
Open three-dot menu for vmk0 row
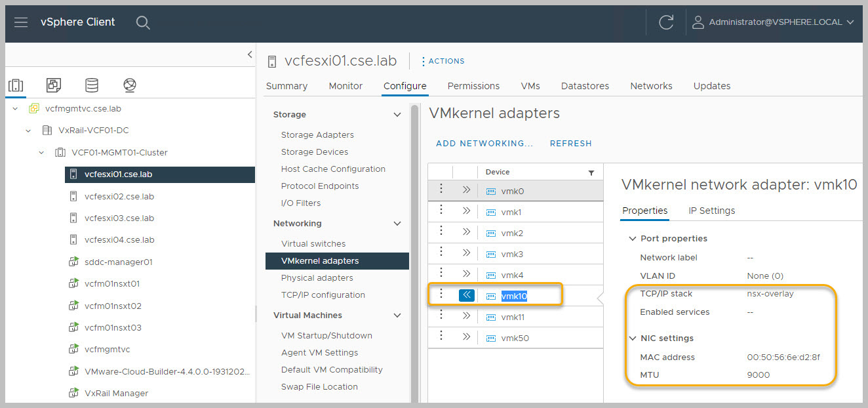441,190
